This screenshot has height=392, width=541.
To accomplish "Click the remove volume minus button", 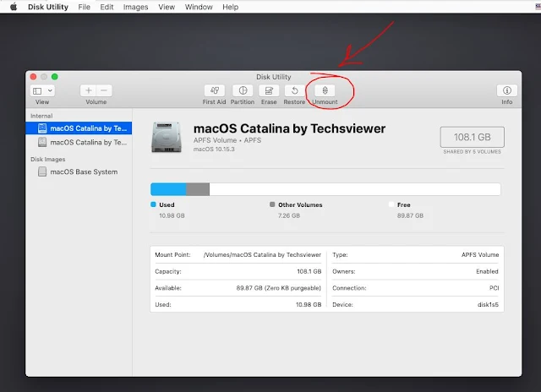I will pyautogui.click(x=104, y=90).
